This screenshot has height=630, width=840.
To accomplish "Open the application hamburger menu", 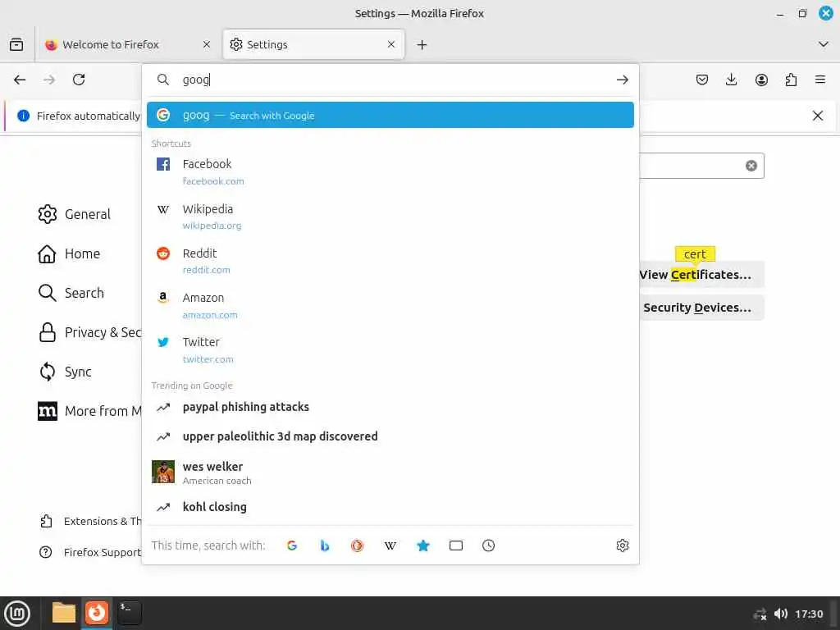I will pos(820,80).
